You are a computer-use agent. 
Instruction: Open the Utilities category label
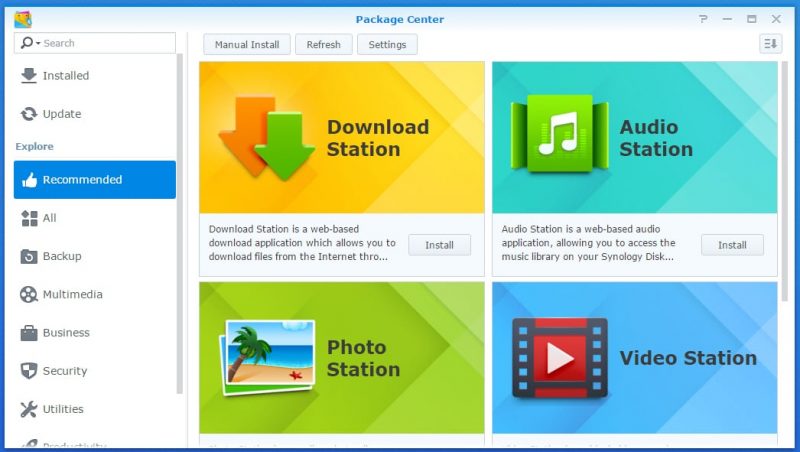click(x=63, y=409)
